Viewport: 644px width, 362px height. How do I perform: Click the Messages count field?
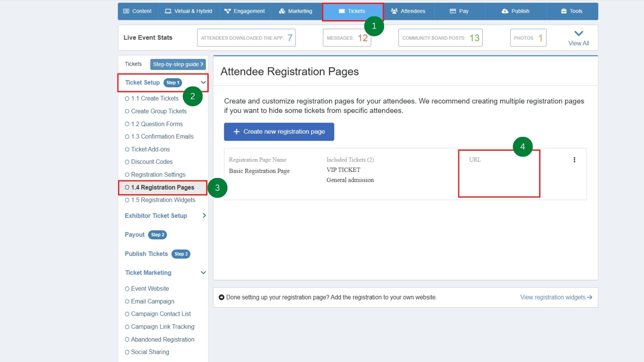tap(347, 38)
